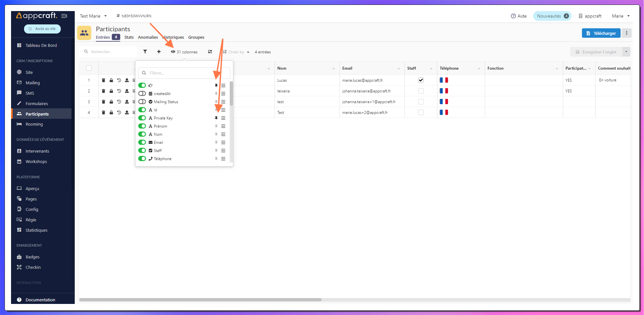644x315 pixels.
Task: Click the plus icon to add entry
Action: click(x=159, y=52)
